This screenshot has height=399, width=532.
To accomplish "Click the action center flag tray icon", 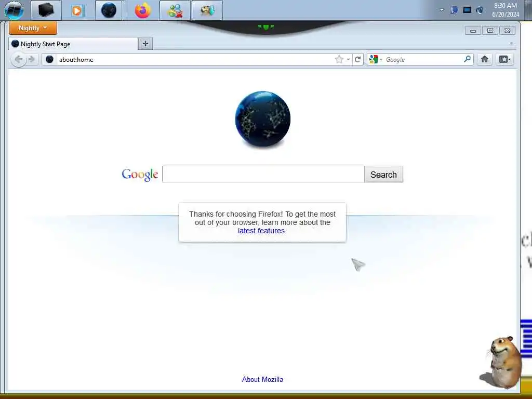I will pos(454,10).
